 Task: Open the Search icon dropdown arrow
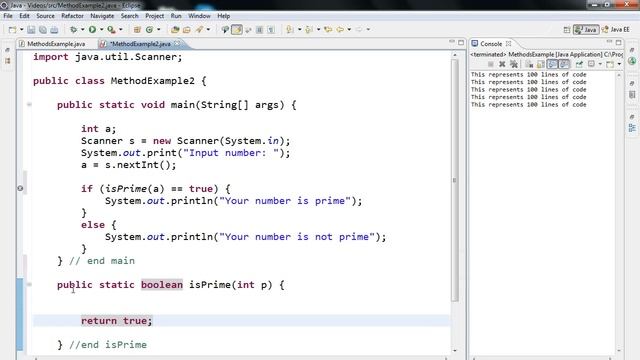pyautogui.click(x=208, y=29)
